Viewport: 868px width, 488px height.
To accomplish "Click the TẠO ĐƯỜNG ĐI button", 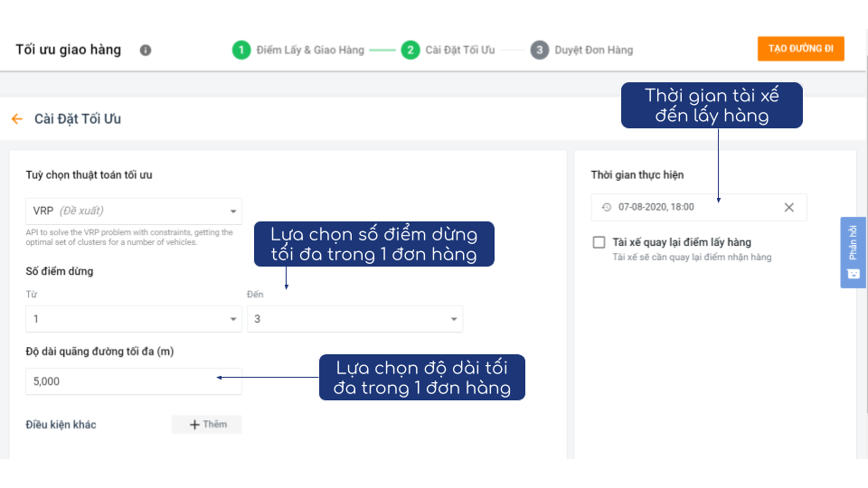I will tap(800, 49).
